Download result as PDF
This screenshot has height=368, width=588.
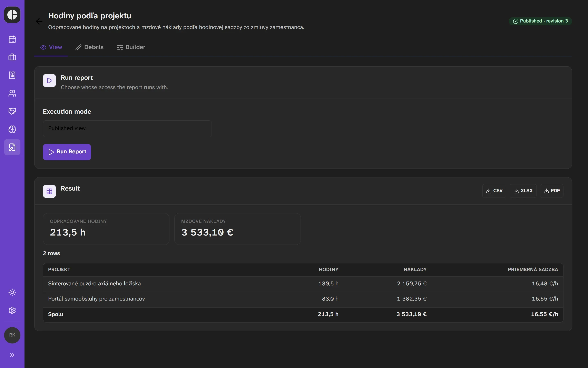pos(551,191)
